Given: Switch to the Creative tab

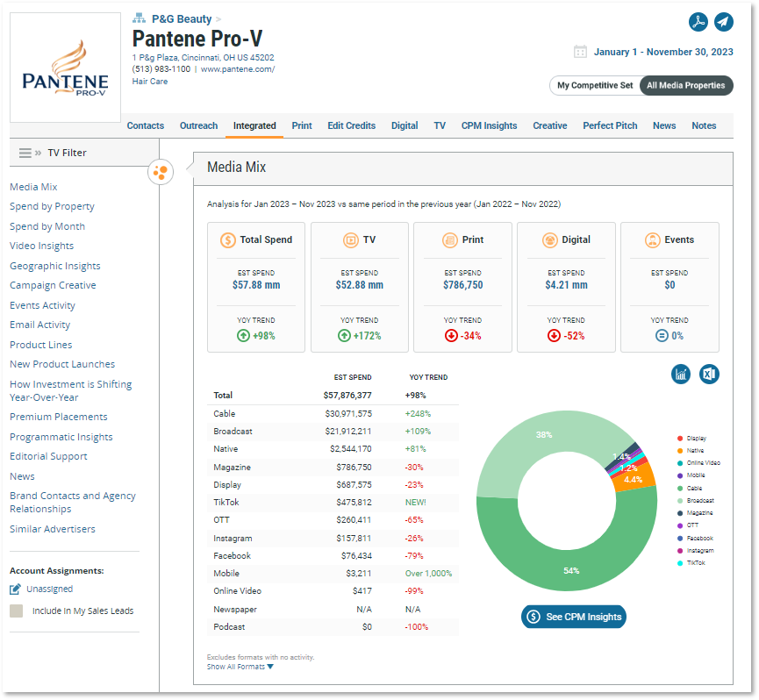Looking at the screenshot, I should 550,125.
